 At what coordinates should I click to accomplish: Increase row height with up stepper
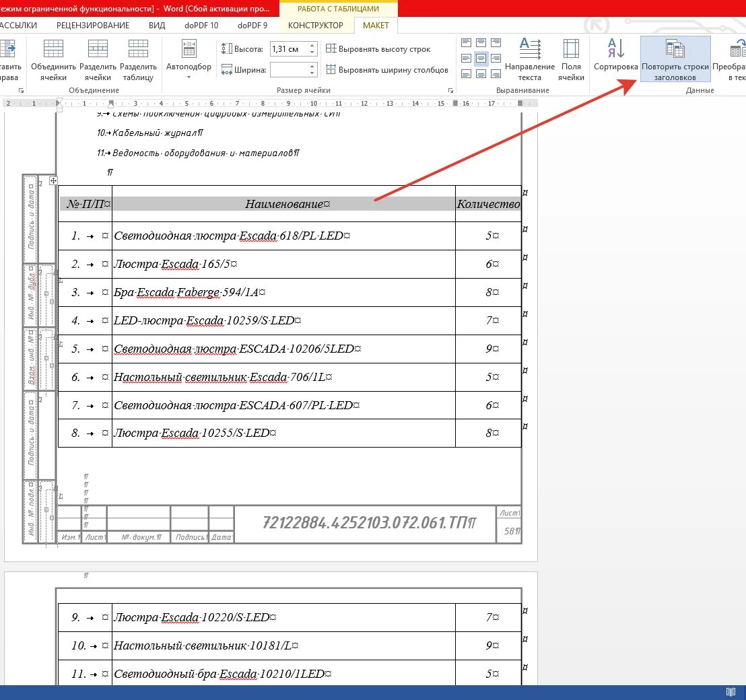(312, 46)
